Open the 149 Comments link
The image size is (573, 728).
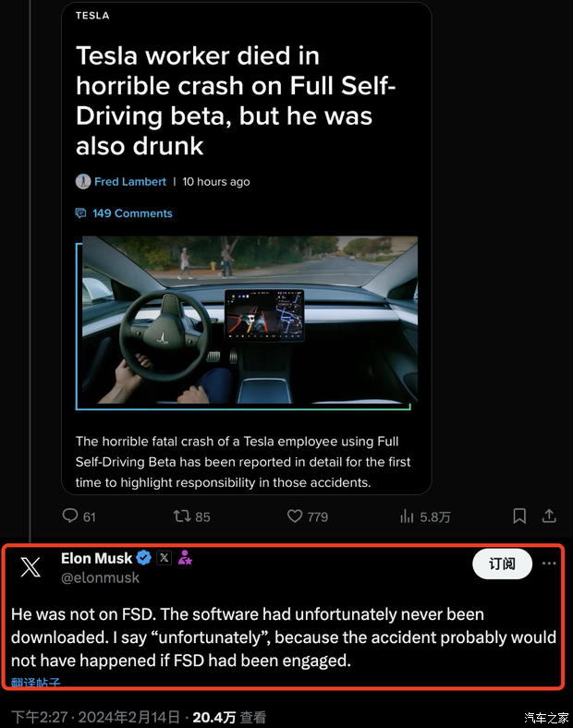[131, 213]
